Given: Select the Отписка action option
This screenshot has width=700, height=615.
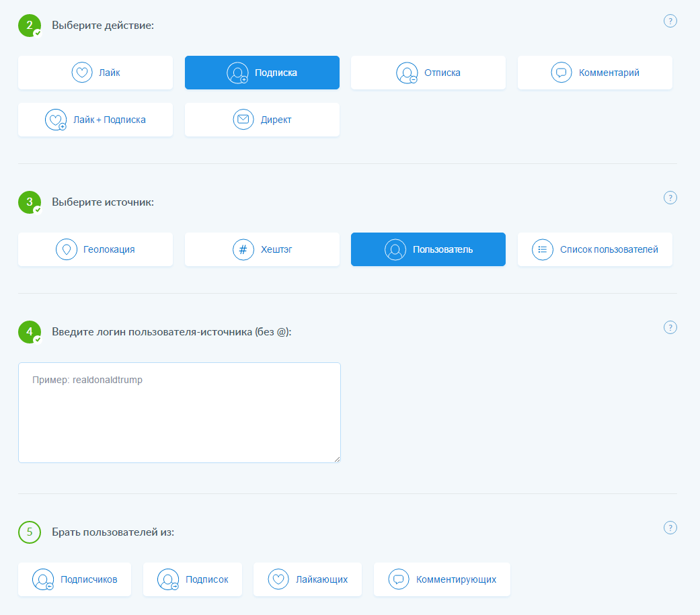Looking at the screenshot, I should [x=428, y=73].
